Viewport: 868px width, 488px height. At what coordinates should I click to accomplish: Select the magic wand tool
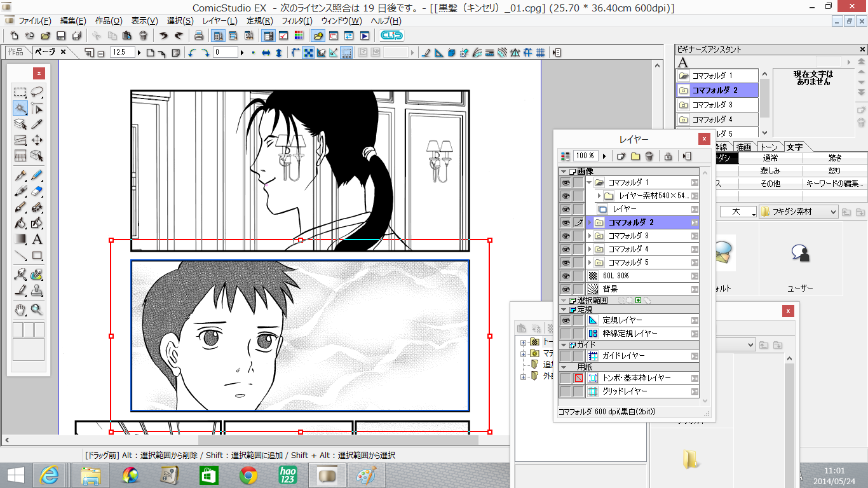(20, 108)
